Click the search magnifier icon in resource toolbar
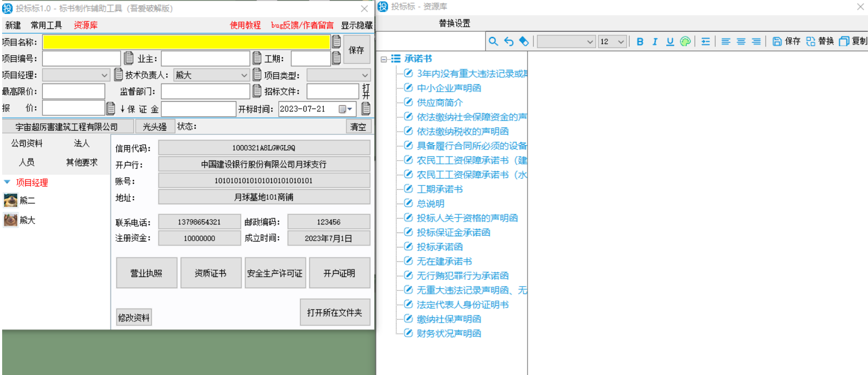 click(493, 42)
